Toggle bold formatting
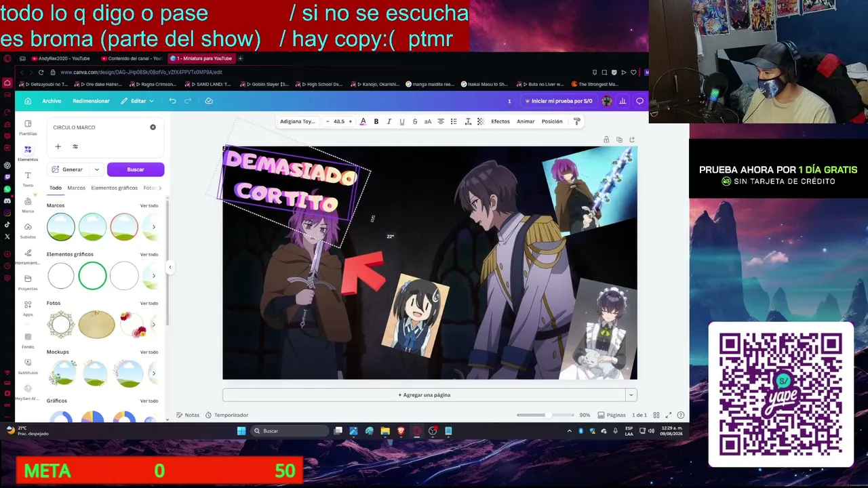This screenshot has width=868, height=488. [376, 121]
